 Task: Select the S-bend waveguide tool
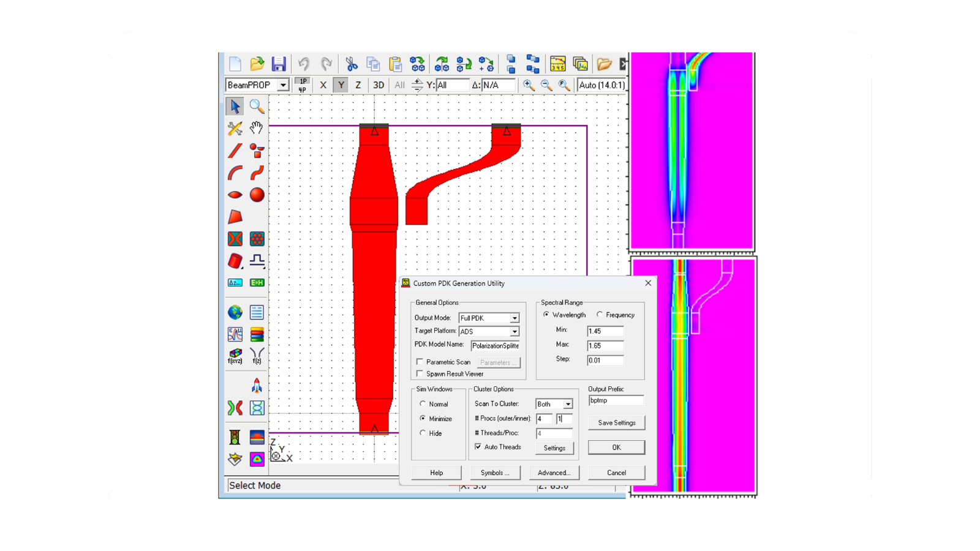[257, 173]
